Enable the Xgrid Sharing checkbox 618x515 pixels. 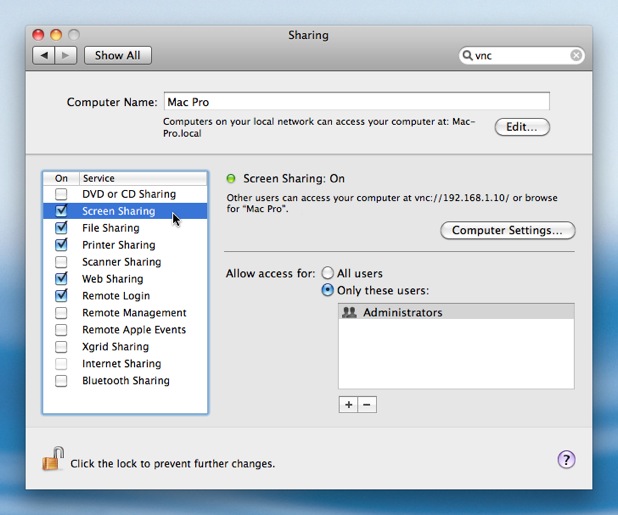(x=61, y=346)
